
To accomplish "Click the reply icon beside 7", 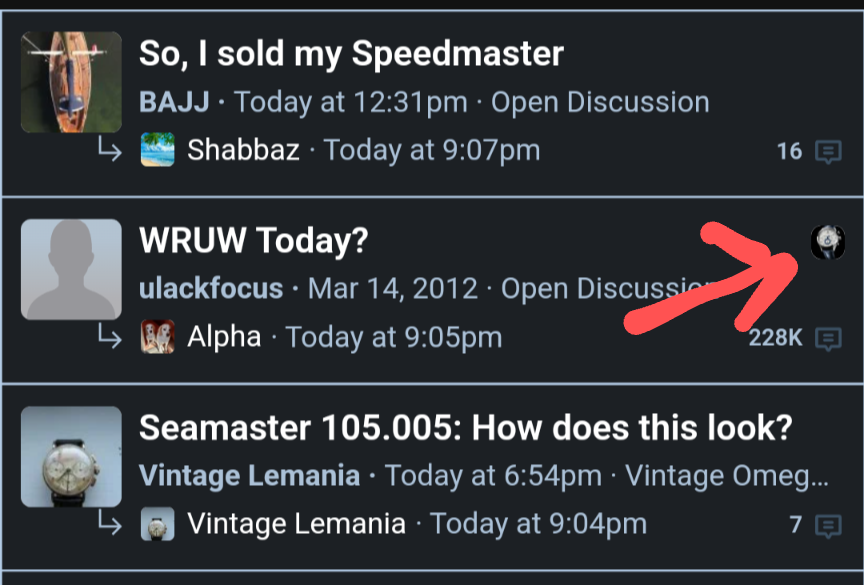I will point(827,525).
